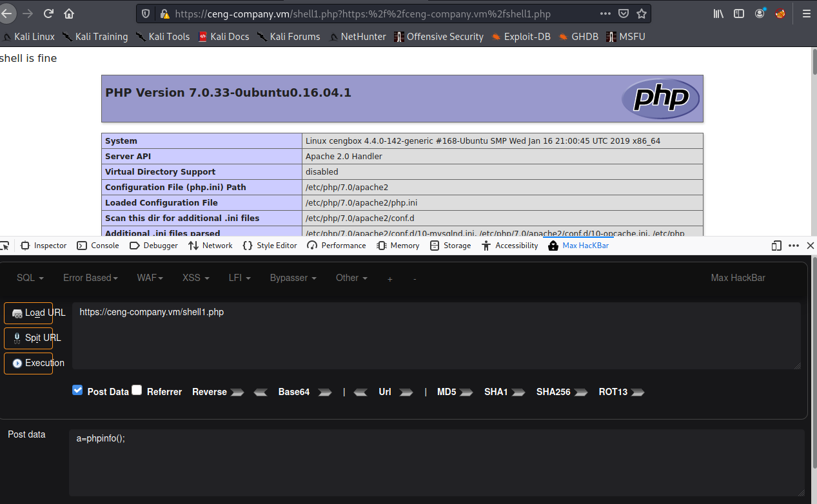The image size is (817, 504).
Task: Open the GHDB bookmark
Action: 580,37
